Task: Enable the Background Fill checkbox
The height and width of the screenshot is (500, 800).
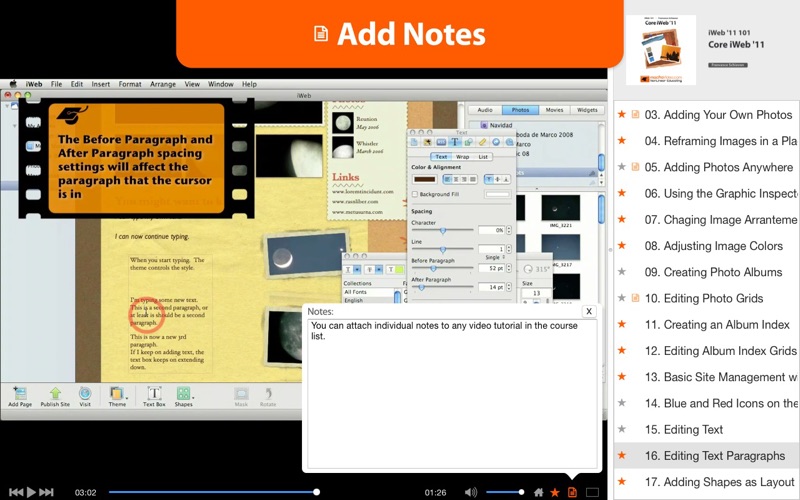Action: [415, 194]
